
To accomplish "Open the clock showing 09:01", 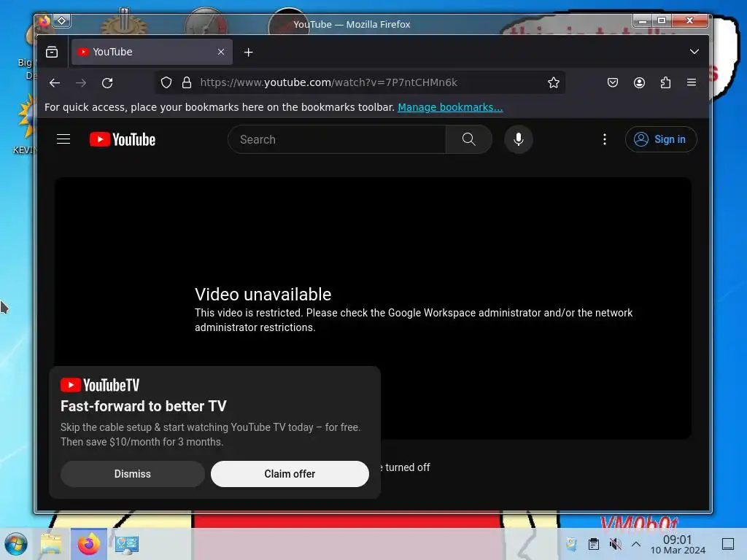I will coord(678,544).
